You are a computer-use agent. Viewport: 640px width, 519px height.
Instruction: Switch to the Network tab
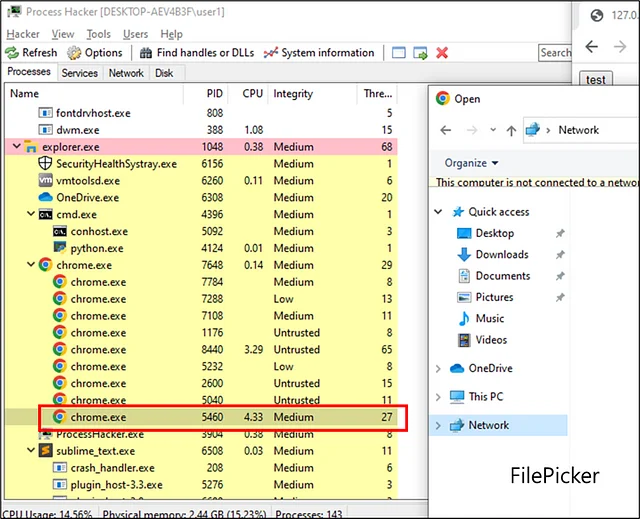pos(126,73)
